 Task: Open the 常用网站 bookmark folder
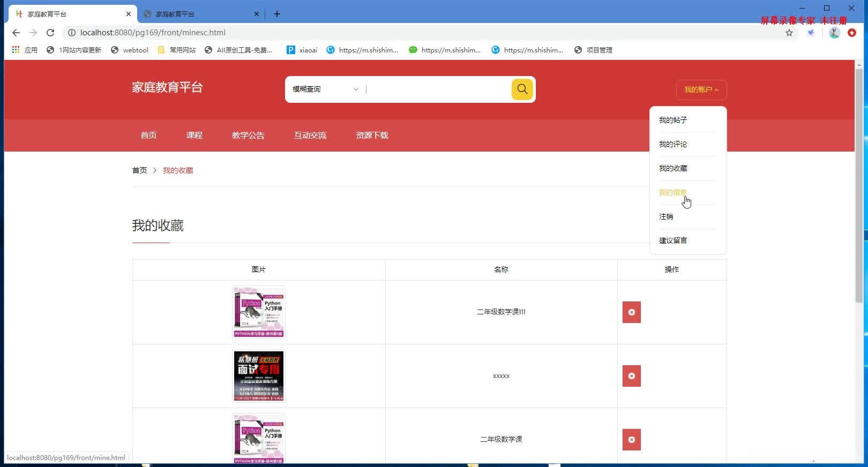tap(177, 50)
